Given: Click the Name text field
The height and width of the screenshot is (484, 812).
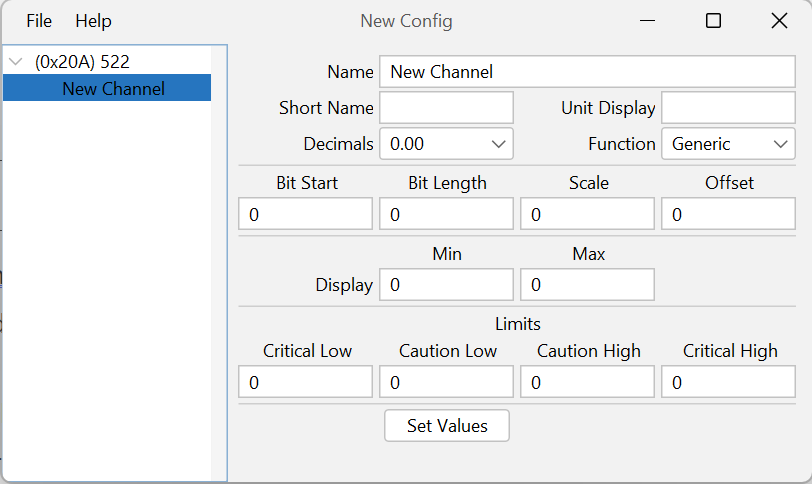Looking at the screenshot, I should click(x=587, y=72).
